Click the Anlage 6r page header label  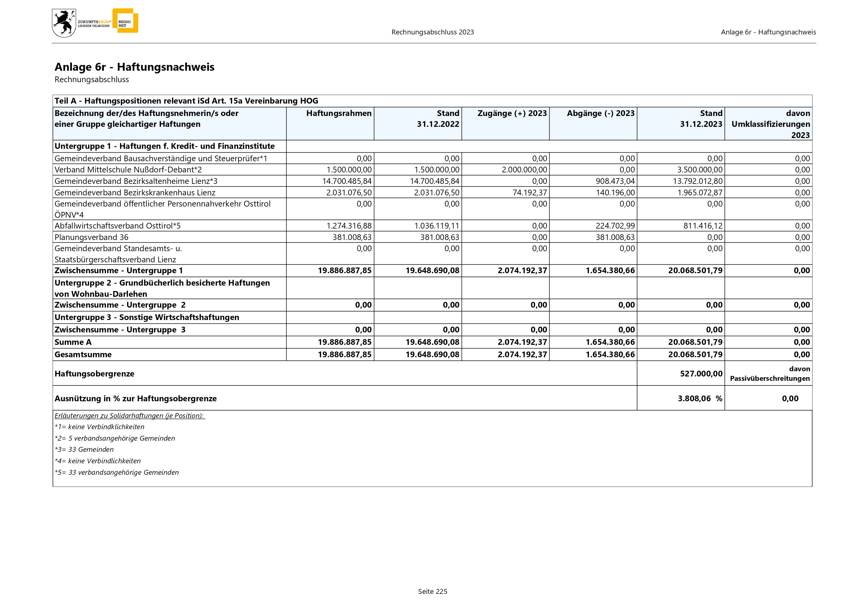(x=768, y=32)
